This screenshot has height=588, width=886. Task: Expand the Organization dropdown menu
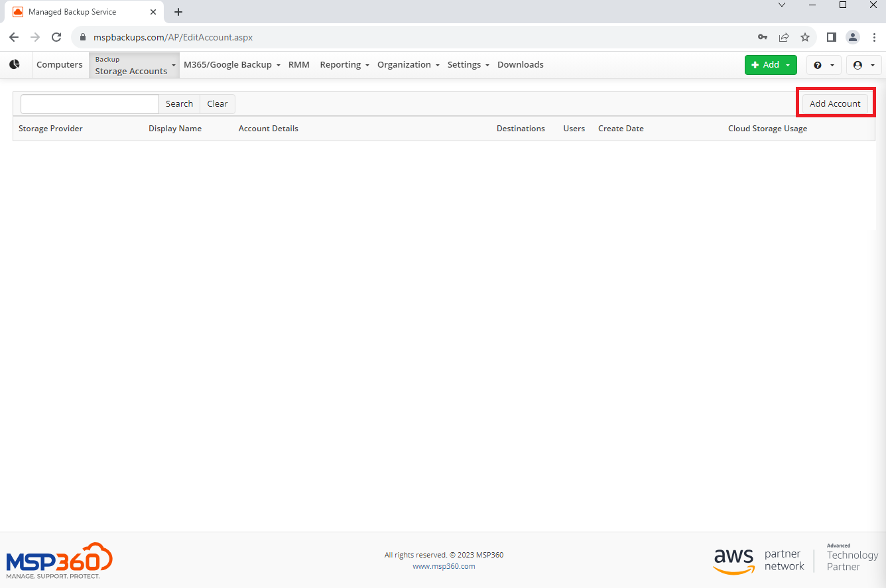409,65
